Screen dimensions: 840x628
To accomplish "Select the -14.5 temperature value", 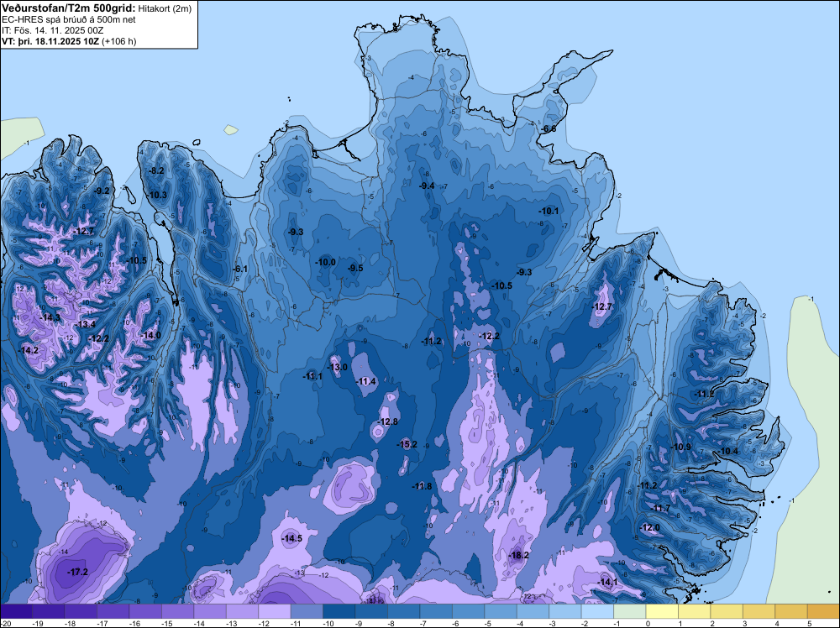I will (x=292, y=539).
